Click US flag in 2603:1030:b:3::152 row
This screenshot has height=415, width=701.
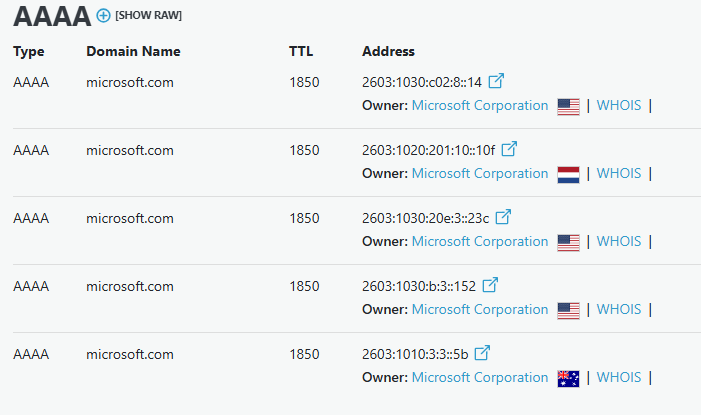[568, 310]
